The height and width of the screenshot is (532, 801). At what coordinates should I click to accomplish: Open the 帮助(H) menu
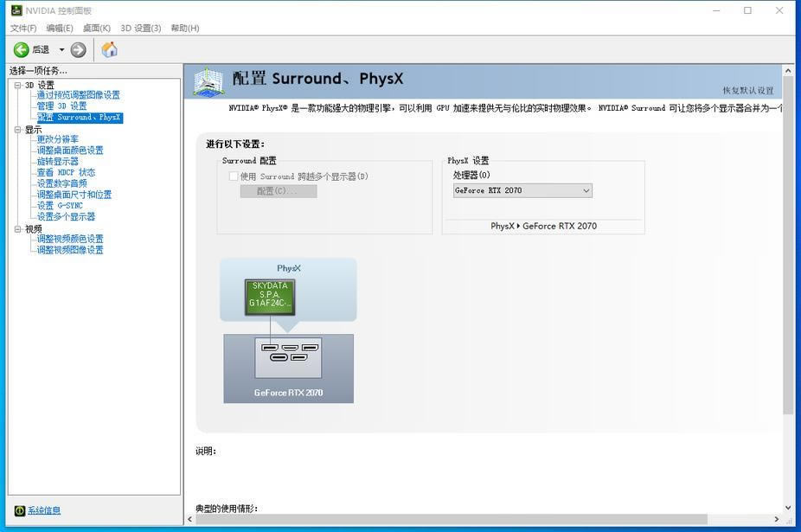coord(185,28)
